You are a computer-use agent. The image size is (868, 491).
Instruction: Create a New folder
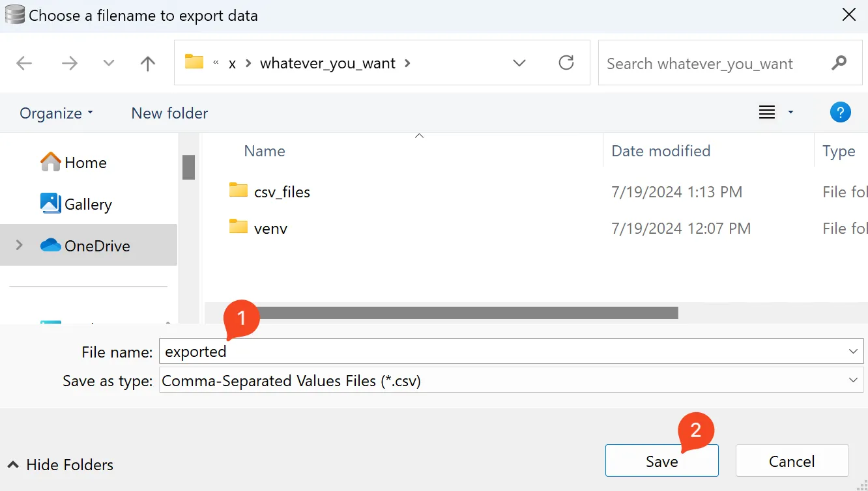coord(169,113)
